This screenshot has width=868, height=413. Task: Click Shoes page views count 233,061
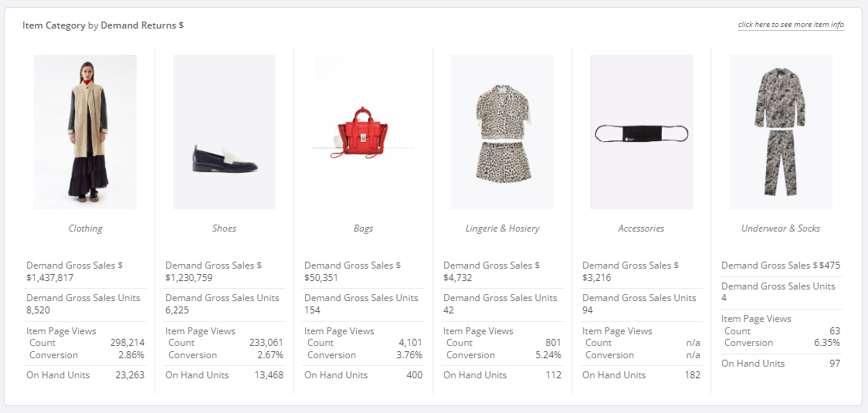point(267,343)
